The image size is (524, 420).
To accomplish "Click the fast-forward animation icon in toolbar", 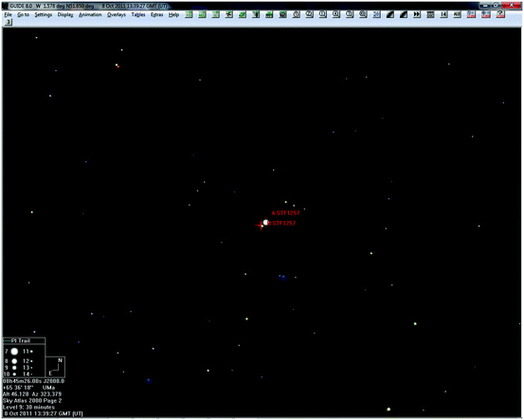I will click(x=417, y=14).
